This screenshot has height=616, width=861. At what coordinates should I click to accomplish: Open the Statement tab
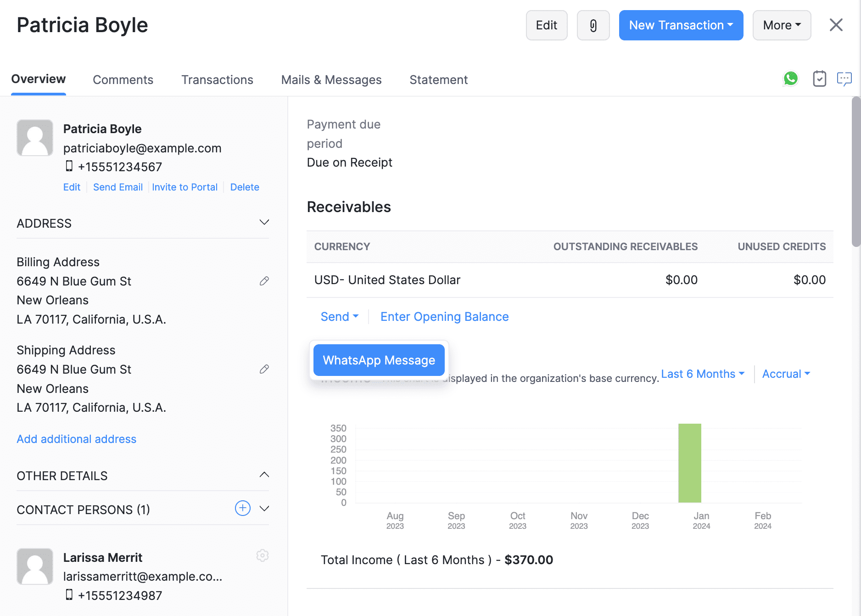438,80
